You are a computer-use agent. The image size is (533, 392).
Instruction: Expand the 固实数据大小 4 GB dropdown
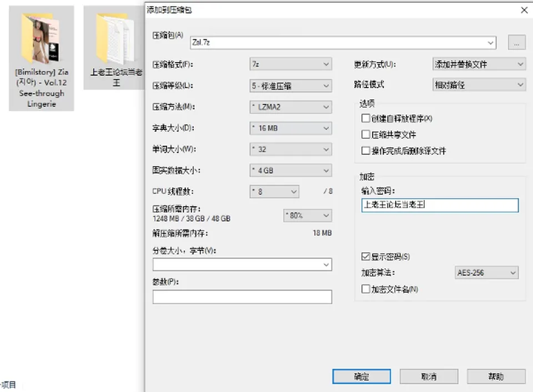click(290, 170)
